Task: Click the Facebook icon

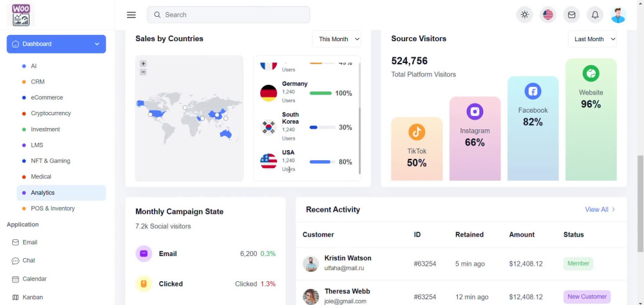Action: [533, 91]
